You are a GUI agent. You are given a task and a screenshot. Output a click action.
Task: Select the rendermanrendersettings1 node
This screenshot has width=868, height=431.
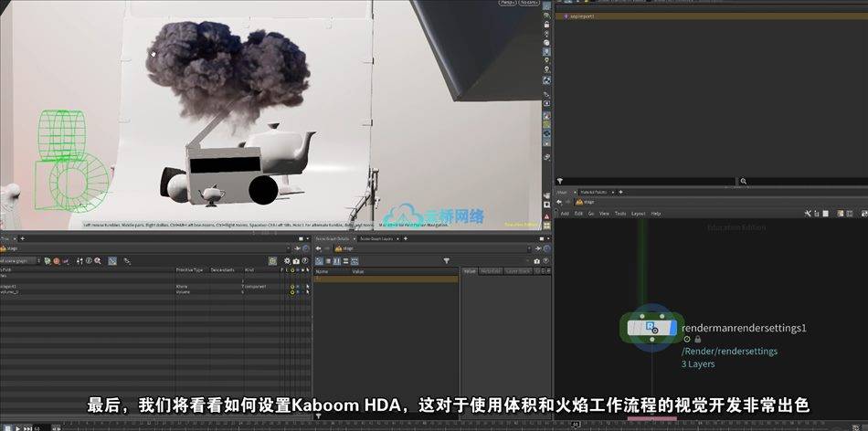coord(651,328)
